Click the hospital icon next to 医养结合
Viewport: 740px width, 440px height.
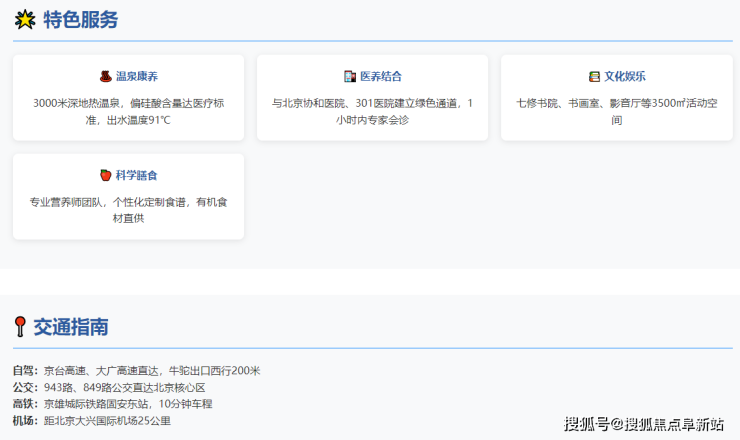[350, 76]
